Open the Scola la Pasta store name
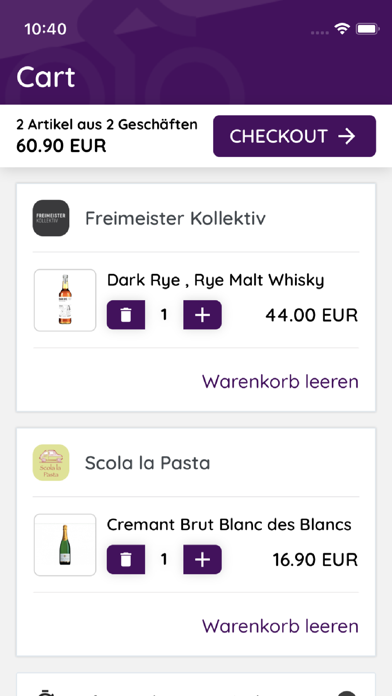392x696 pixels. pyautogui.click(x=147, y=463)
